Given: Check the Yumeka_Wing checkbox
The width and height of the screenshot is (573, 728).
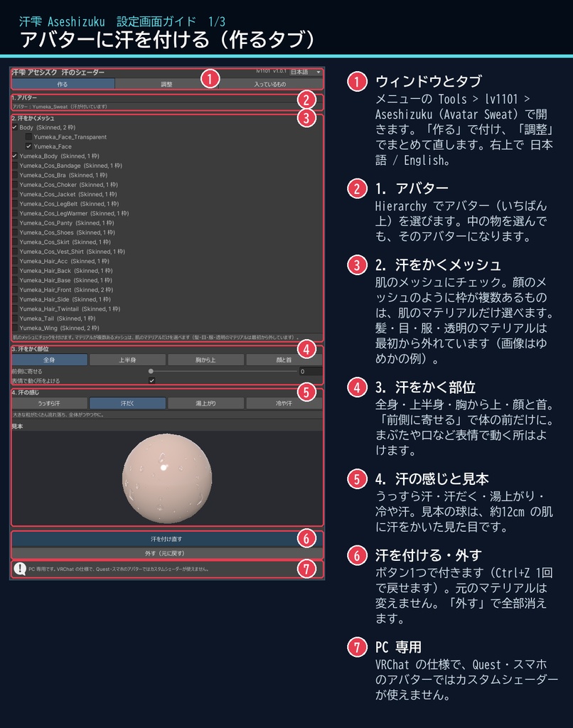Looking at the screenshot, I should pyautogui.click(x=15, y=328).
